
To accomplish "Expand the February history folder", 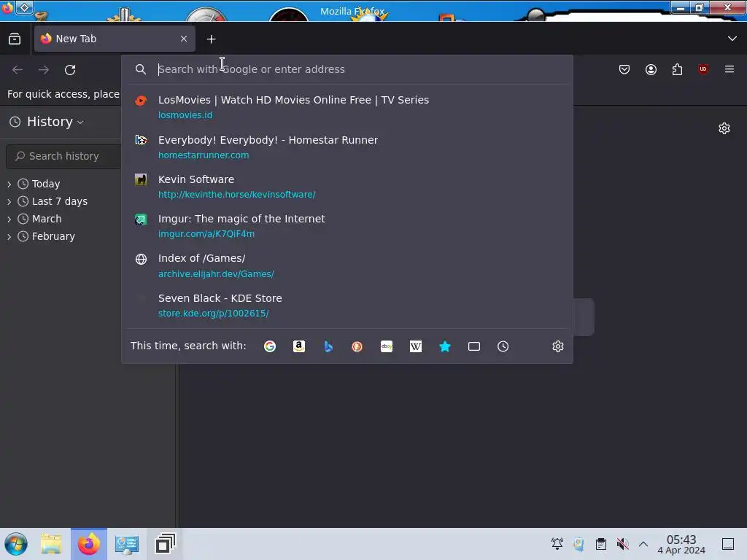I will click(x=9, y=237).
